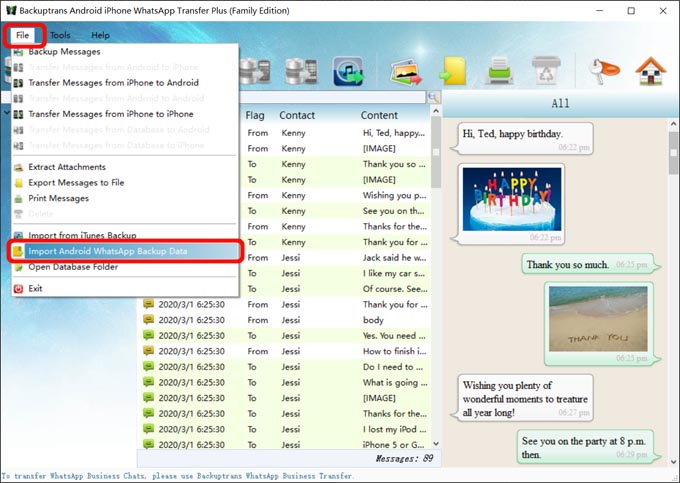Click the iTunes backup import toolbar icon
The width and height of the screenshot is (680, 483).
coord(348,71)
